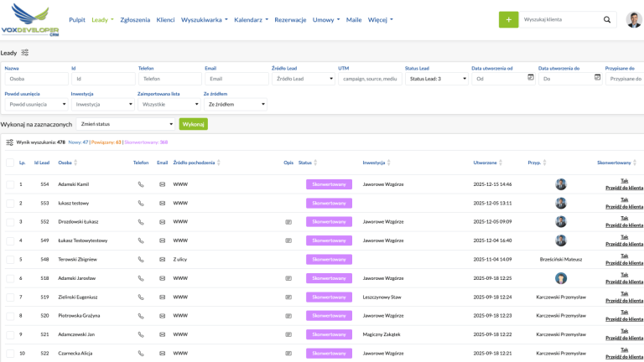This screenshot has width=644, height=362.
Task: Go to the Rezerwacje menu item
Action: point(290,19)
